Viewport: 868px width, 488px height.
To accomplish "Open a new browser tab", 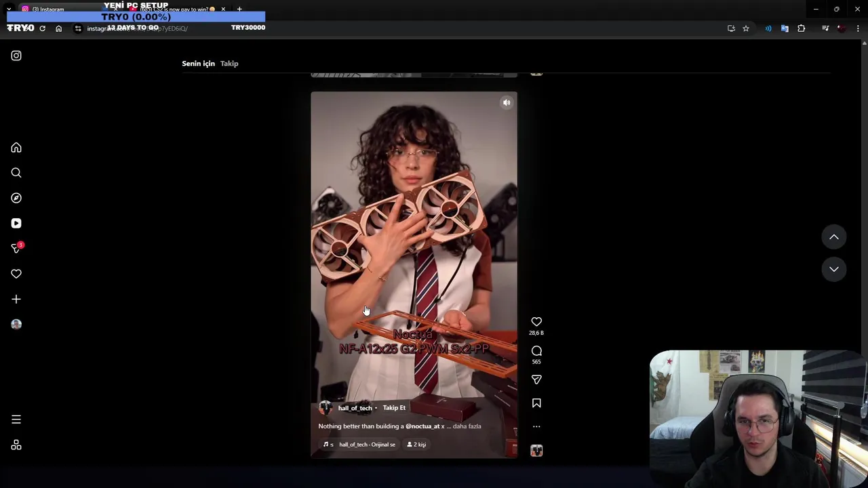I will click(x=239, y=9).
